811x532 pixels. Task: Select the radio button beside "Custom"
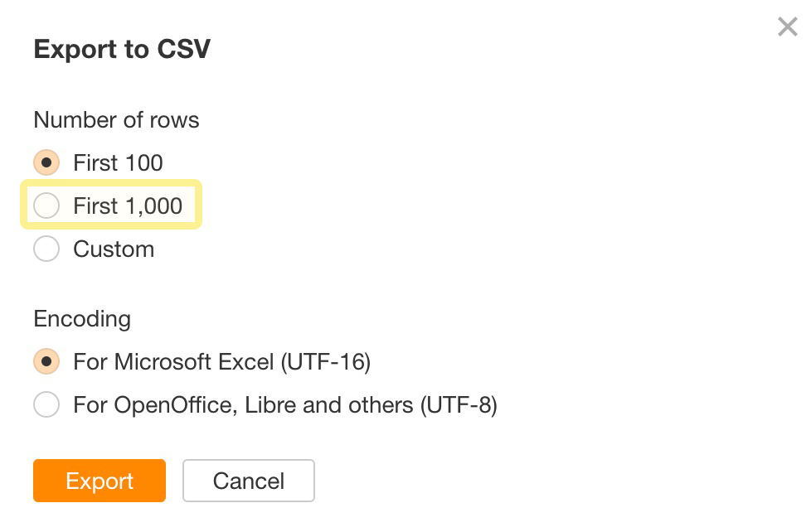pos(46,249)
